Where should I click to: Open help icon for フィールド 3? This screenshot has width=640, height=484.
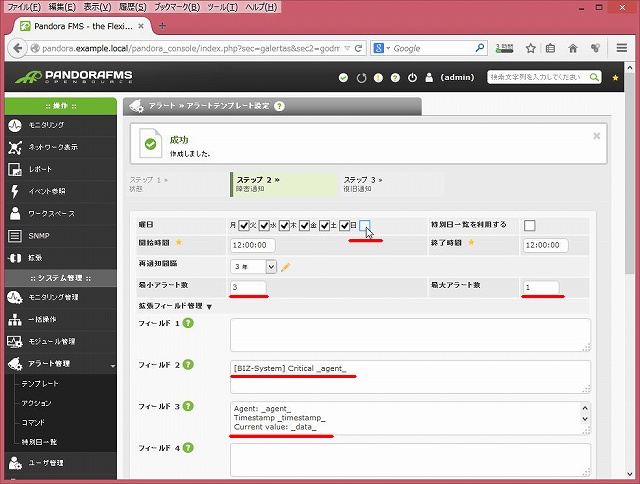coord(188,406)
